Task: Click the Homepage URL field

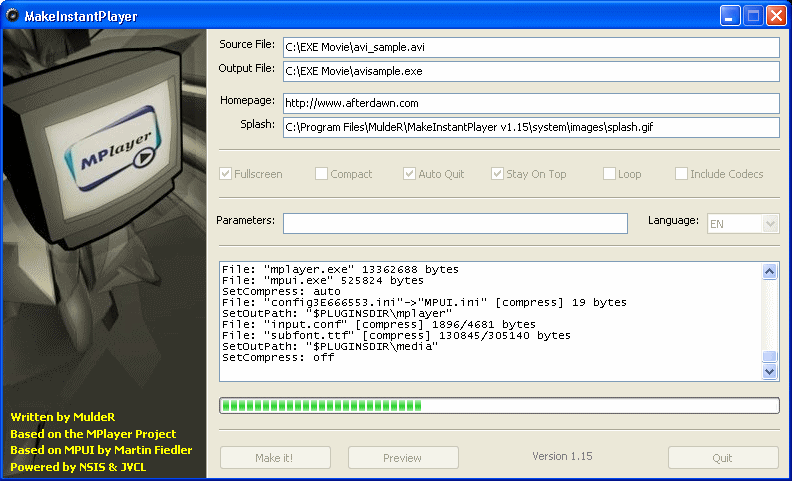Action: pyautogui.click(x=531, y=104)
